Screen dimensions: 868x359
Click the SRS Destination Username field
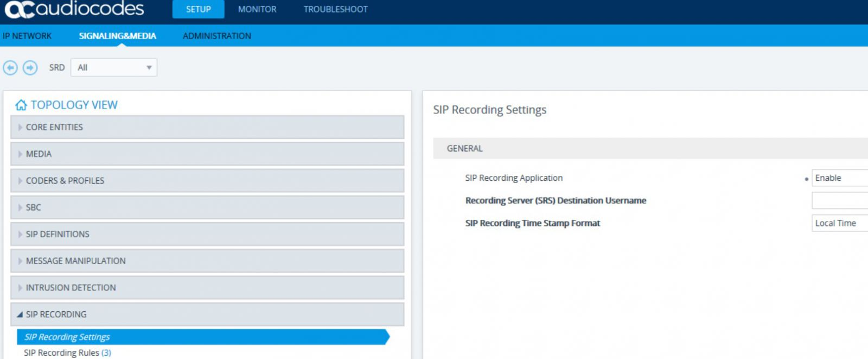(839, 200)
